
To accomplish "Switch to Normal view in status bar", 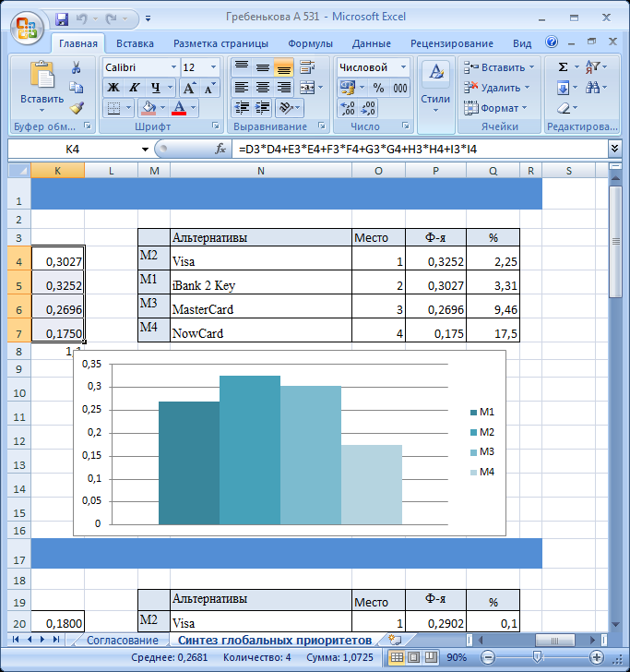I will pos(397,656).
